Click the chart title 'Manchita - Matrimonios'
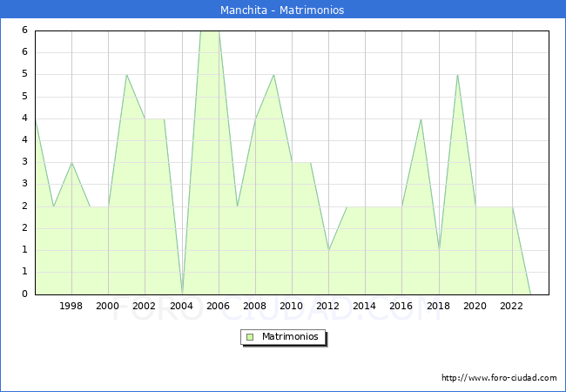 [282, 10]
